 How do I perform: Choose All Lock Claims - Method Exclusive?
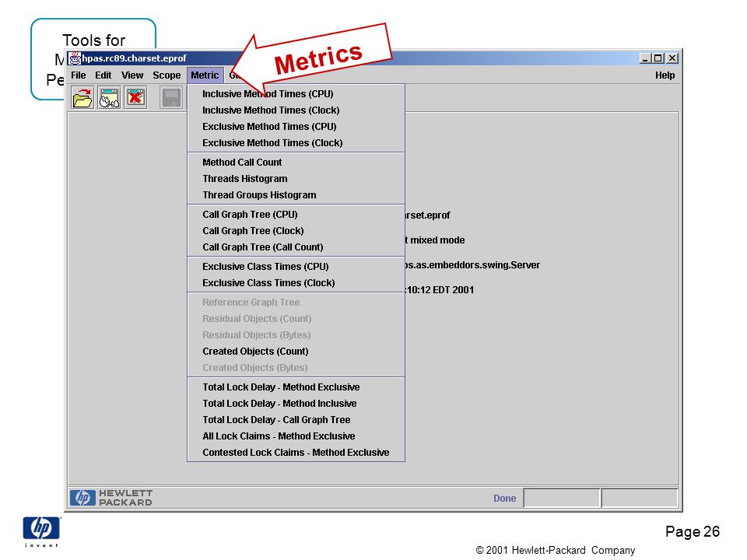click(x=296, y=436)
